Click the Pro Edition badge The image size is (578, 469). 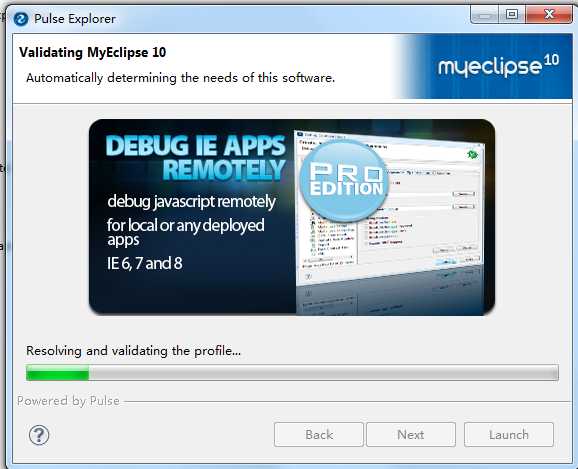pos(344,181)
